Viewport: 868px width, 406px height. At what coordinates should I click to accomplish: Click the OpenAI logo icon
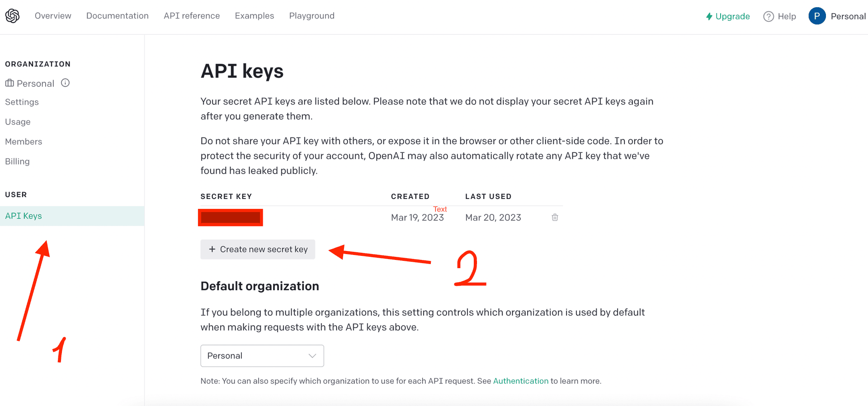pyautogui.click(x=12, y=16)
